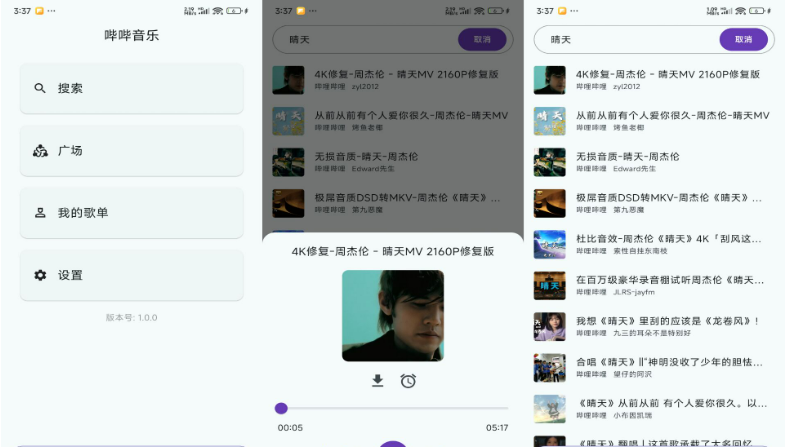Click the 版本号: 1.0.0 version text
Image resolution: width=785 pixels, height=447 pixels.
click(131, 317)
